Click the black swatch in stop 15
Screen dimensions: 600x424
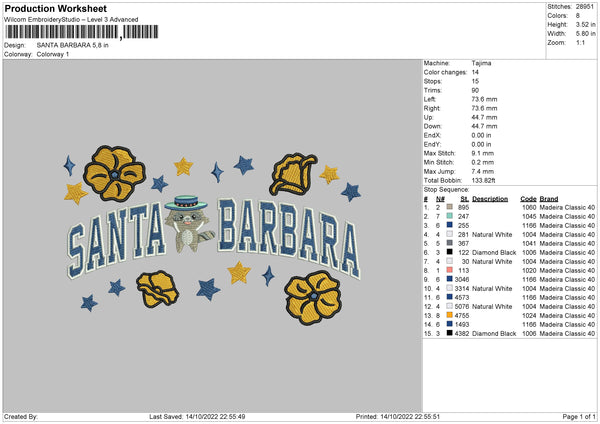click(x=450, y=333)
